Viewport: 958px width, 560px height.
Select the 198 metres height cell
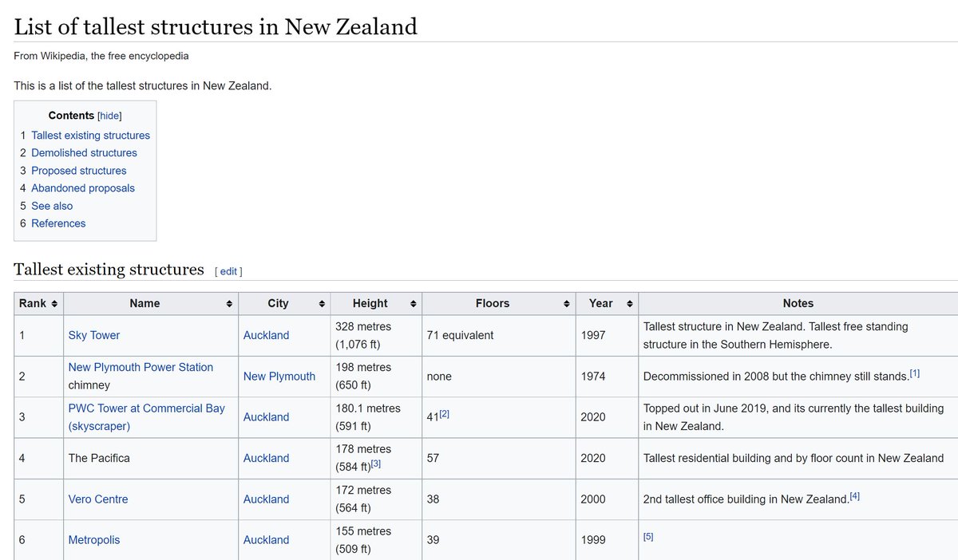(376, 377)
